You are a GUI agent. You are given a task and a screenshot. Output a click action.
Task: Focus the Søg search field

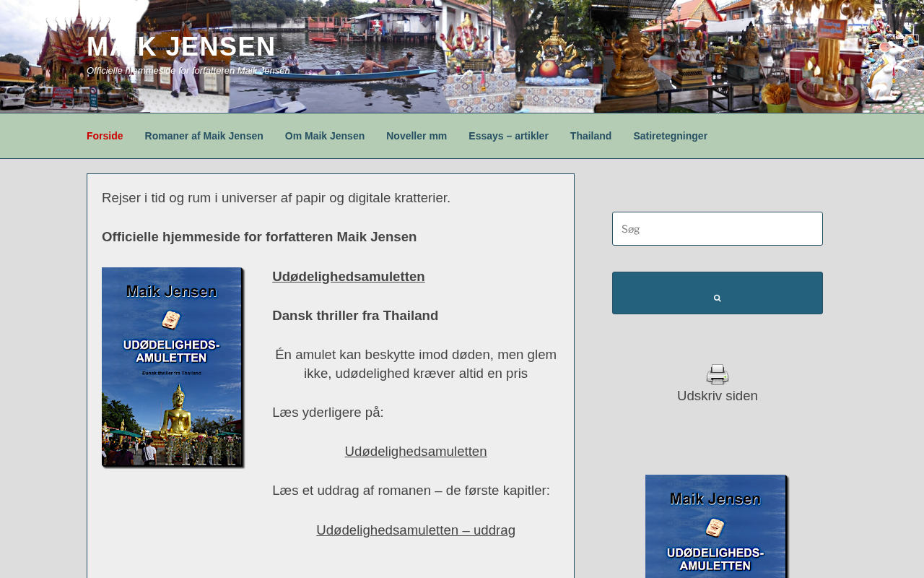pyautogui.click(x=718, y=228)
